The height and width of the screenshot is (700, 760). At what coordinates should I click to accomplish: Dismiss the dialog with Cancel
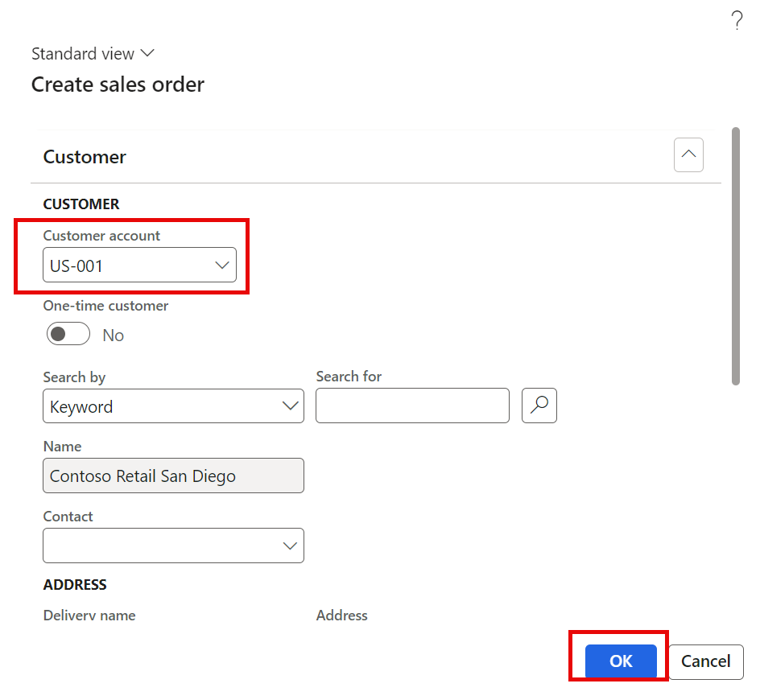(705, 661)
